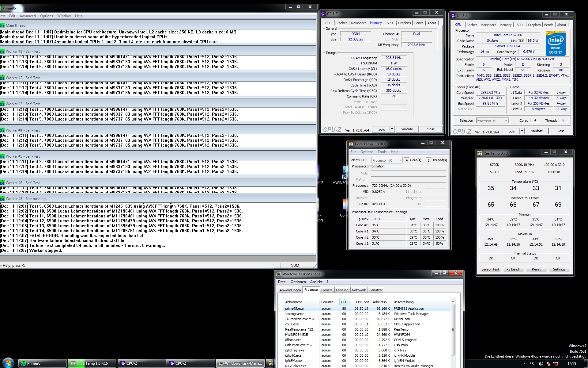588x368 pixels.
Task: Click the Worker #1 Self-Test window icon
Action: (x=2, y=52)
